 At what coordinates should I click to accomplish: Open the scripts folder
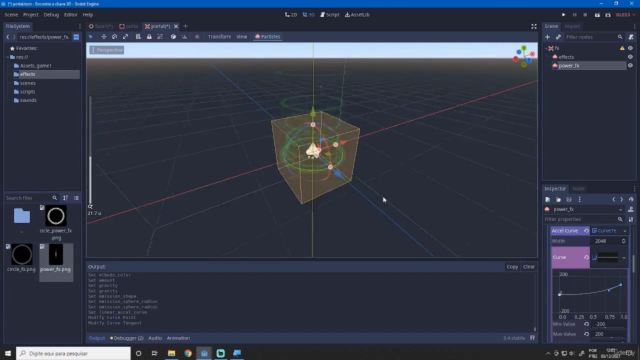click(x=27, y=92)
